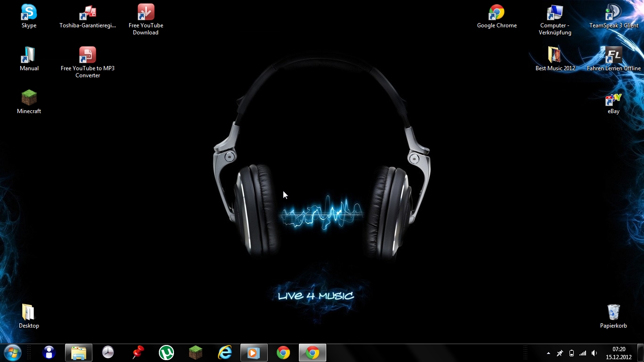The height and width of the screenshot is (362, 644).
Task: Click the TeamSpeak 3 Client shortcut
Action: click(613, 13)
